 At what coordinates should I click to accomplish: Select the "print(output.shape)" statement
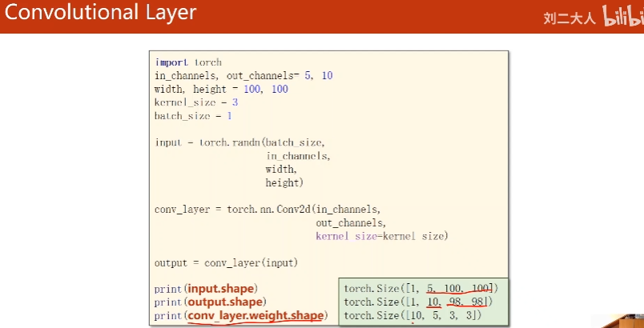tap(211, 302)
